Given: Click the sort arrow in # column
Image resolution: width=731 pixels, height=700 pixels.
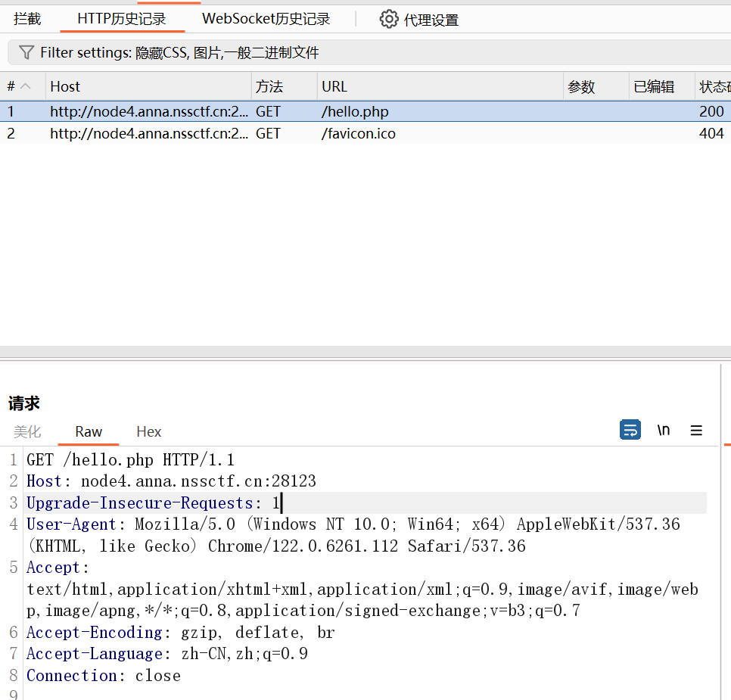Looking at the screenshot, I should pyautogui.click(x=26, y=86).
